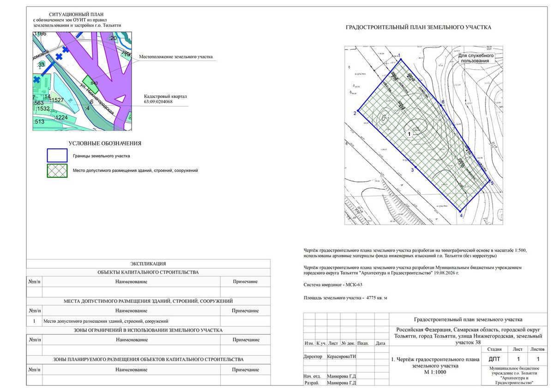Click the legend label about permitted building placement
The width and height of the screenshot is (554, 392).
tap(135, 171)
